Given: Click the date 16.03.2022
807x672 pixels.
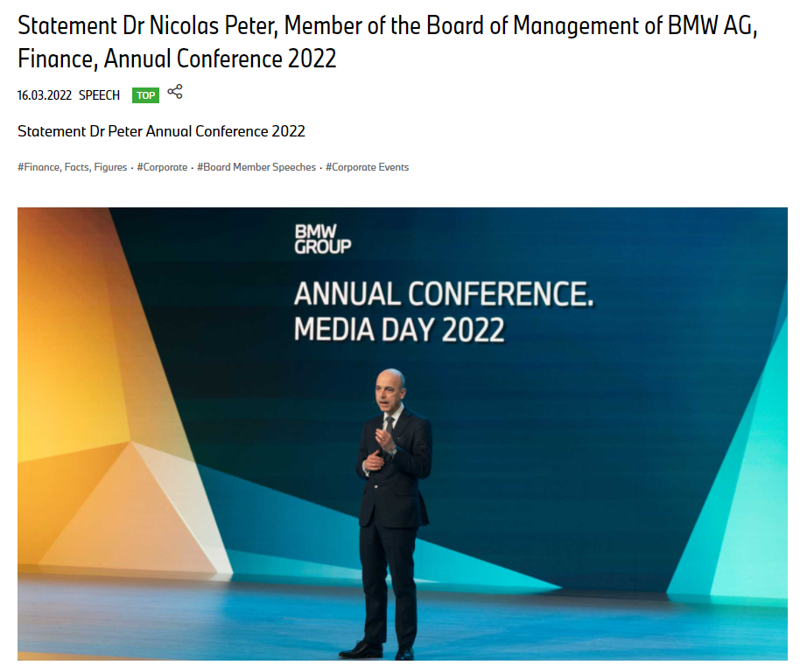Looking at the screenshot, I should tap(45, 95).
